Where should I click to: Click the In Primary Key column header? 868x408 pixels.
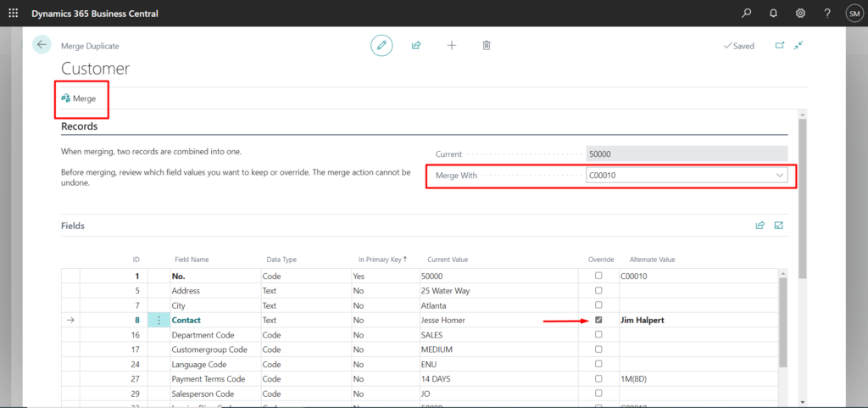coord(382,259)
